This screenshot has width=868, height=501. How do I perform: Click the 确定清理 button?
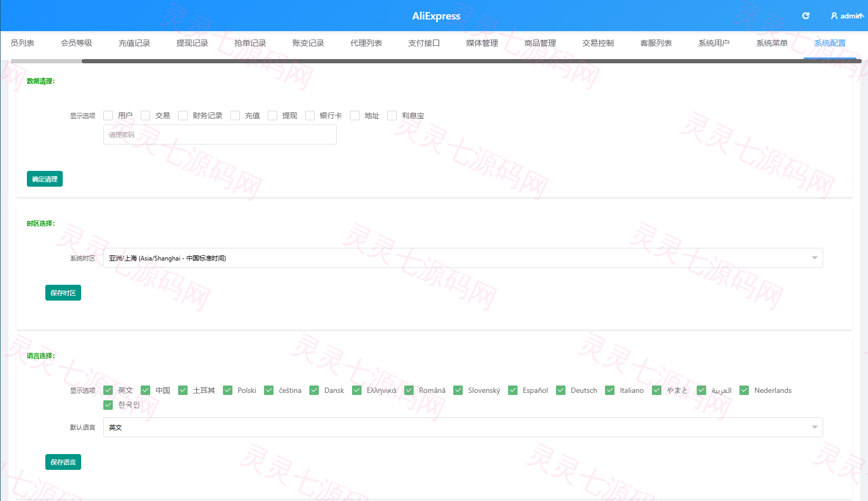pyautogui.click(x=45, y=179)
